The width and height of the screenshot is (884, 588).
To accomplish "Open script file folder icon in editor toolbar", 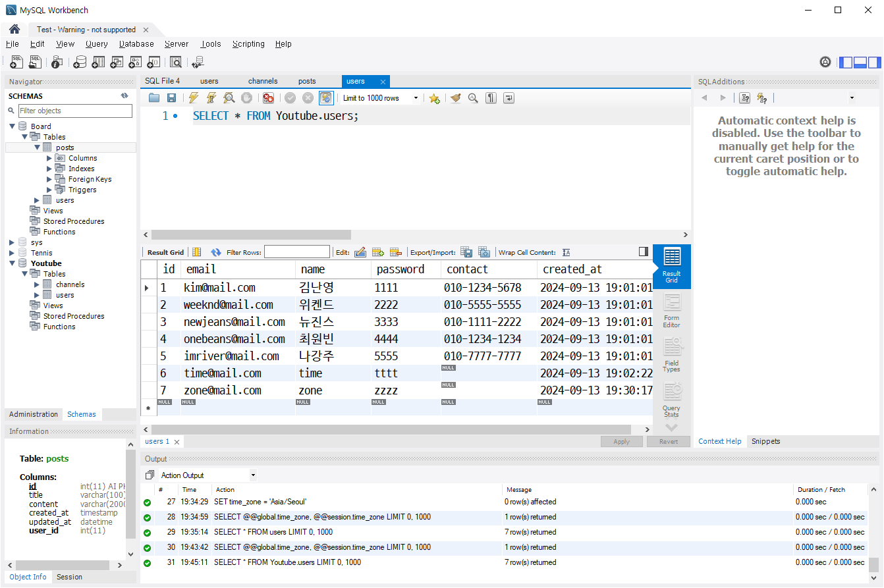I will (154, 98).
